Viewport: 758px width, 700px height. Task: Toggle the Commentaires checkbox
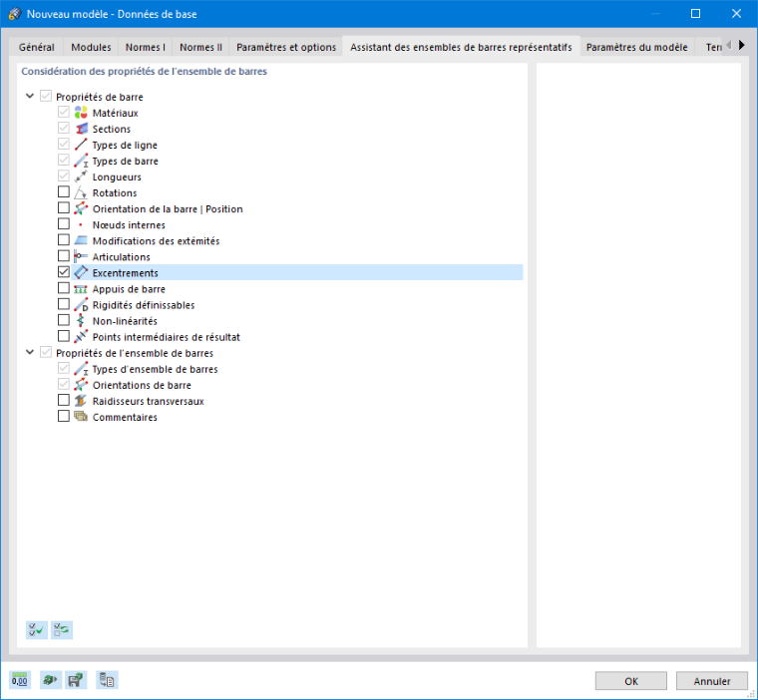click(x=63, y=416)
